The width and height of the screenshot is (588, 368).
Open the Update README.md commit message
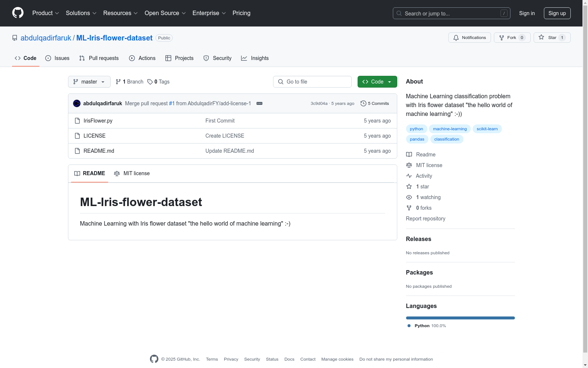[x=230, y=151]
